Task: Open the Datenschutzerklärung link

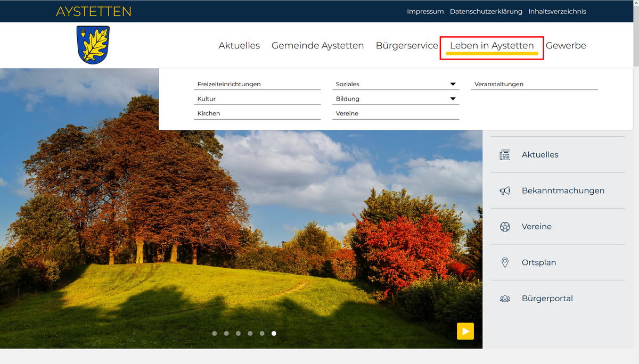Action: tap(486, 12)
